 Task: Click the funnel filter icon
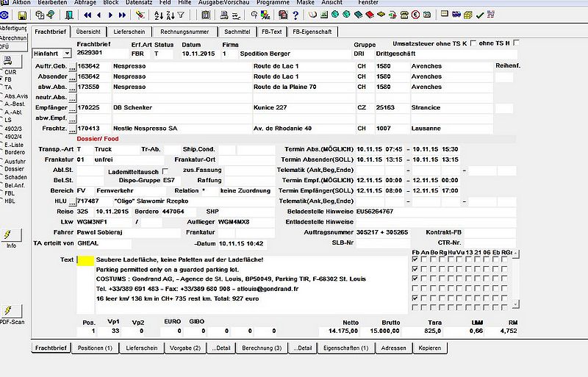point(181,15)
